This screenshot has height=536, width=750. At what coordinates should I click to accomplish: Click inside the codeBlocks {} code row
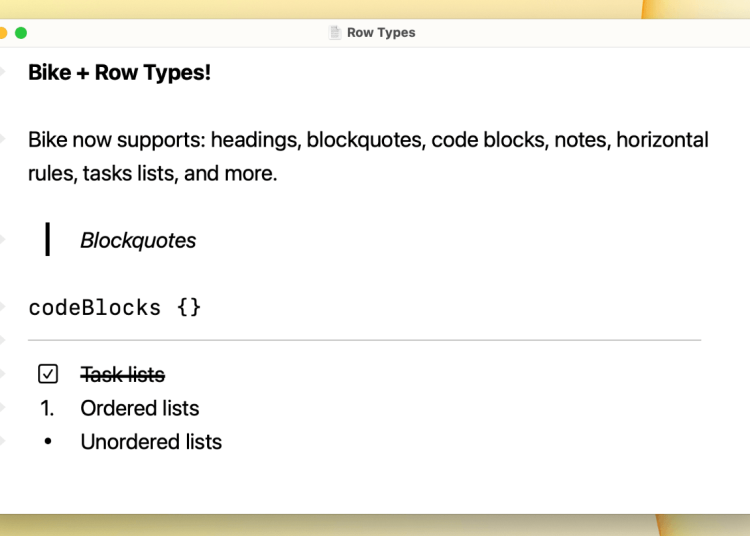click(x=115, y=307)
